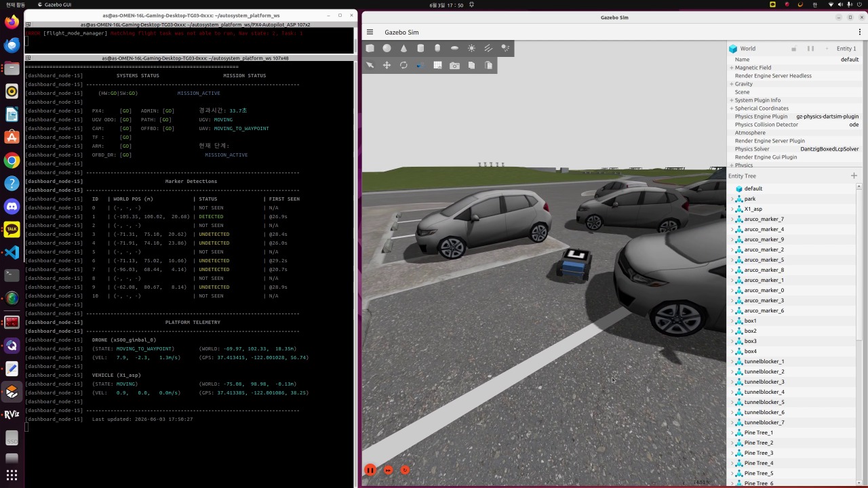Insert a sphere shape into the scene

tap(387, 48)
